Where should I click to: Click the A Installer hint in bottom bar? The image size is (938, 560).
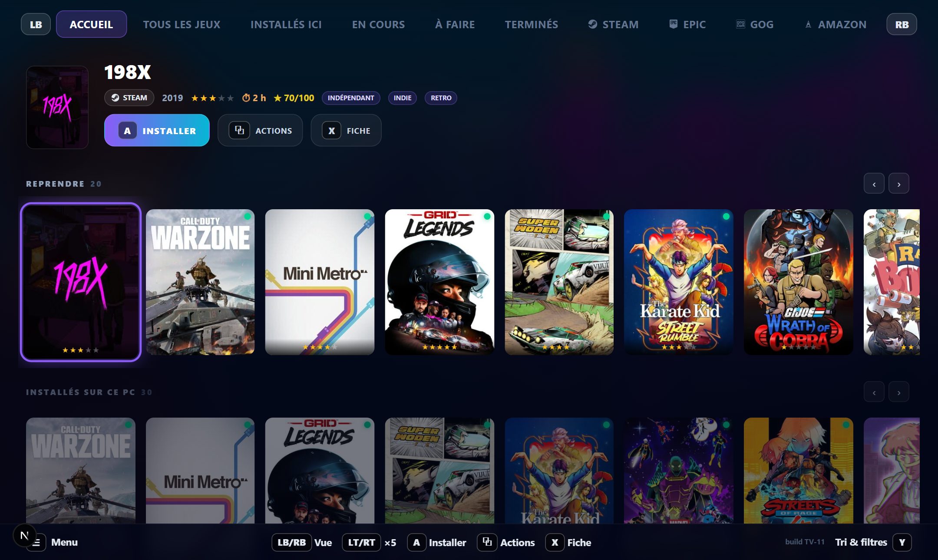(437, 542)
